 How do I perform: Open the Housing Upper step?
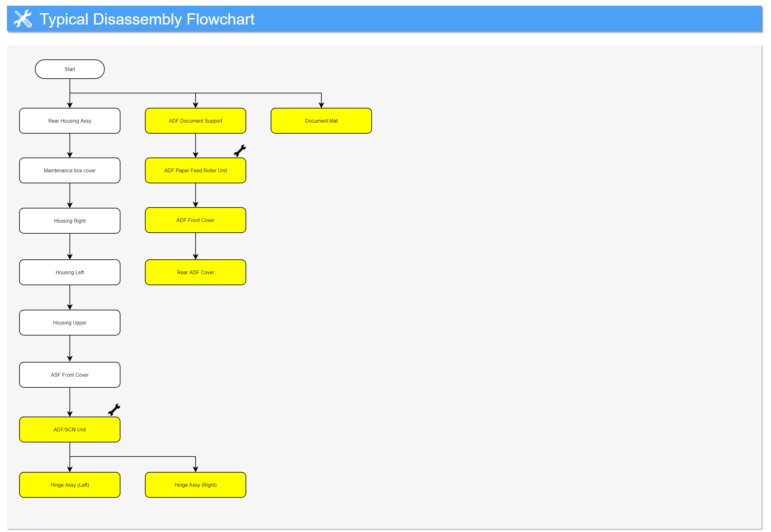pos(70,323)
